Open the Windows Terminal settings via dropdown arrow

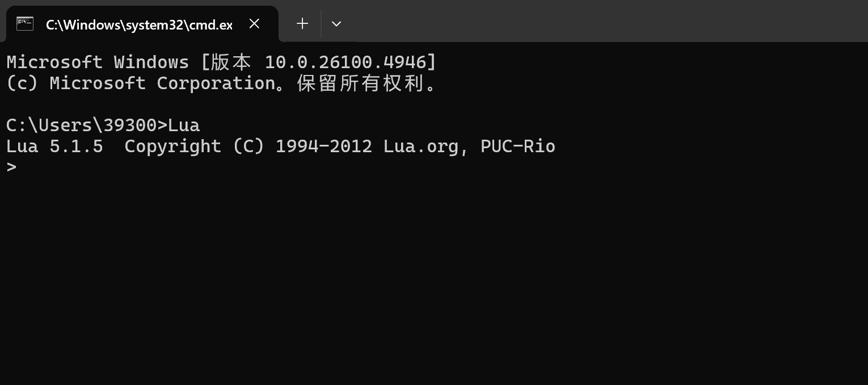[x=336, y=24]
